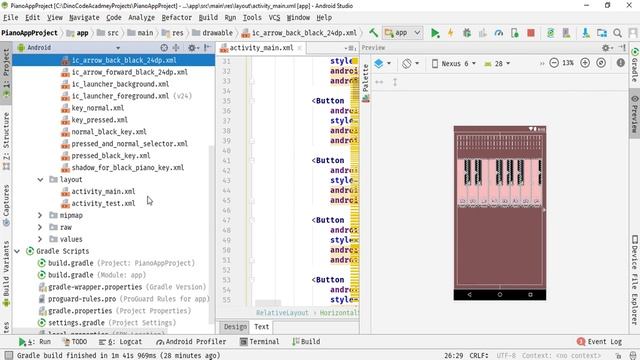
Task: Open the SDK Manager download icon
Action: (x=585, y=33)
